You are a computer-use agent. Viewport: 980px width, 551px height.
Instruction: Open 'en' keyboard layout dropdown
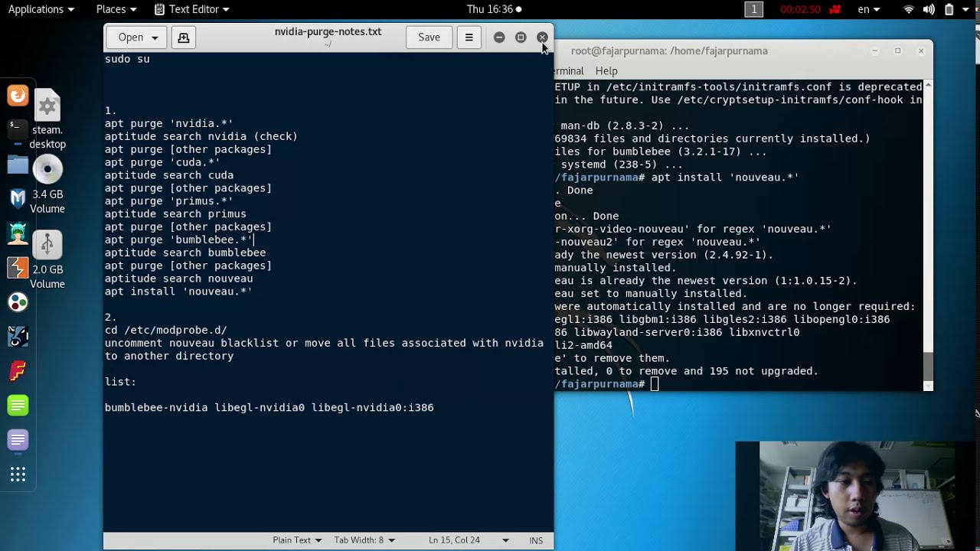click(x=869, y=9)
